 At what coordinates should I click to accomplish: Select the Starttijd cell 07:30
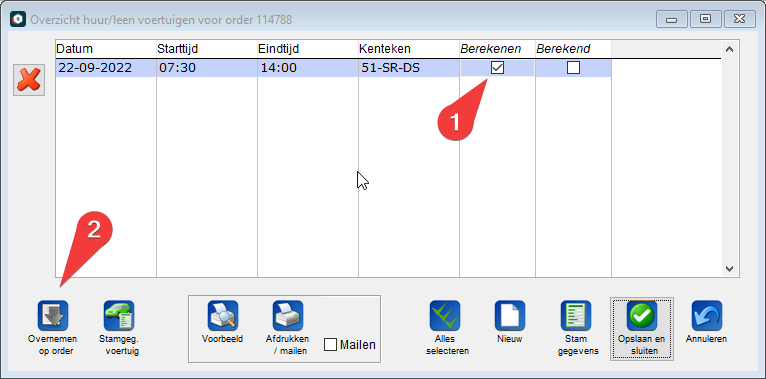point(207,68)
